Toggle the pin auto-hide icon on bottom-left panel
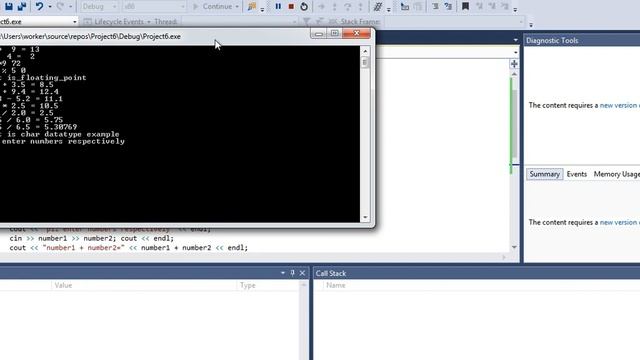 [293, 273]
